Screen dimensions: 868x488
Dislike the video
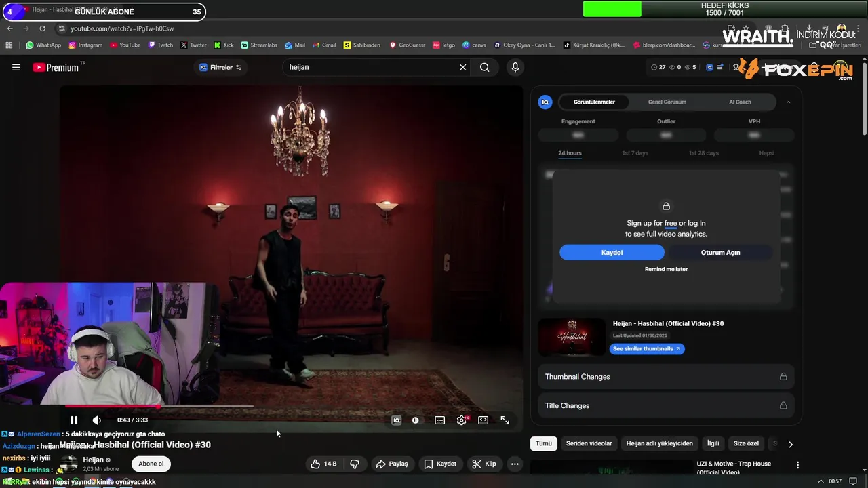click(x=354, y=464)
